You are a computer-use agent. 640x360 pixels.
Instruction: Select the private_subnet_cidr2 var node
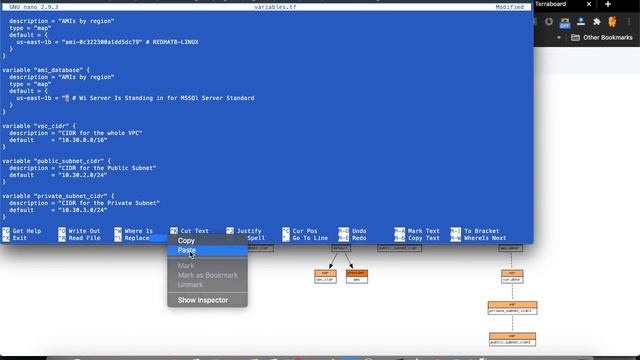point(512,308)
